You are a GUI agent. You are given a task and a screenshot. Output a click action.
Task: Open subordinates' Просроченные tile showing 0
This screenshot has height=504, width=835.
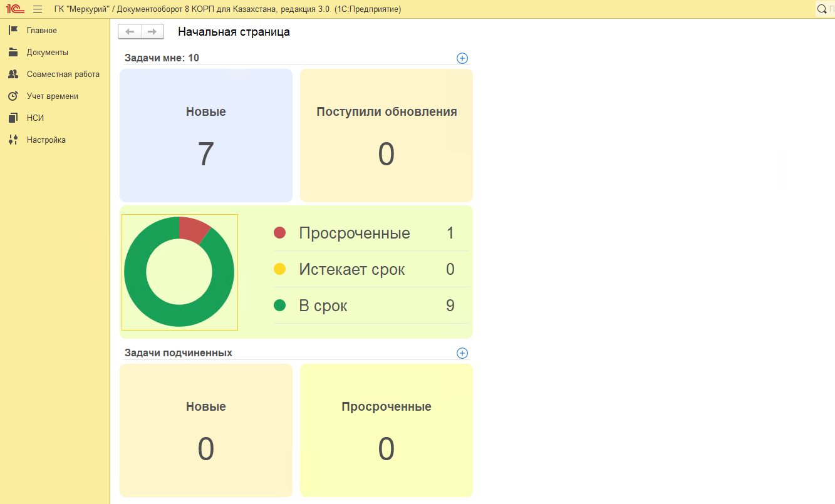[x=386, y=430]
